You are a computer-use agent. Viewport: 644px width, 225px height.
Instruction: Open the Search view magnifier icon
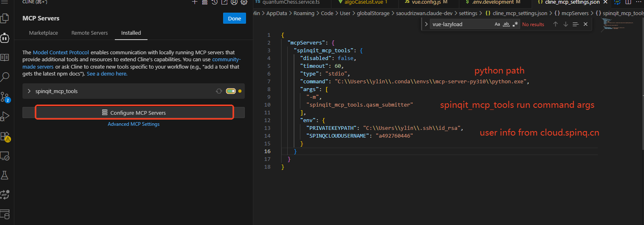click(x=5, y=76)
